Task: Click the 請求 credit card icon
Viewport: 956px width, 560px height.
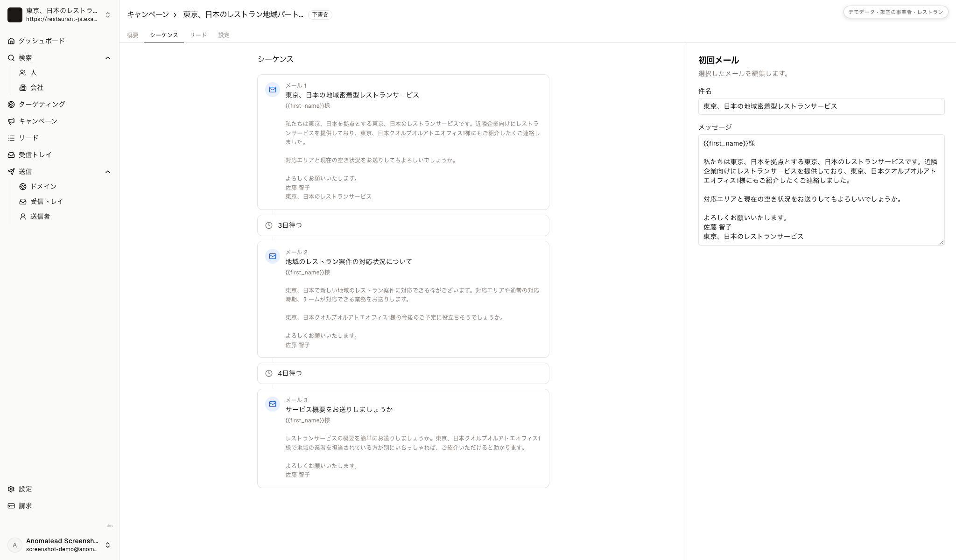Action: (11, 506)
